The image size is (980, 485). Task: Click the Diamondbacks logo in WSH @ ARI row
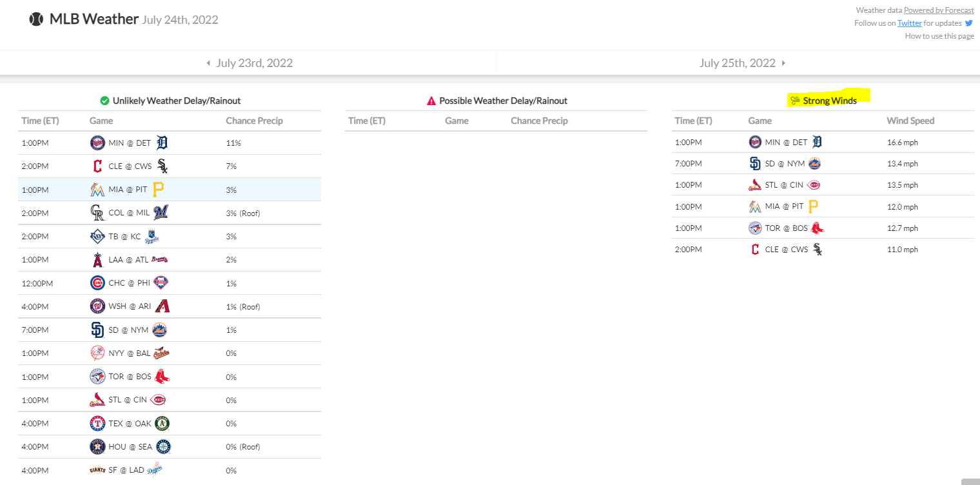[x=162, y=306]
